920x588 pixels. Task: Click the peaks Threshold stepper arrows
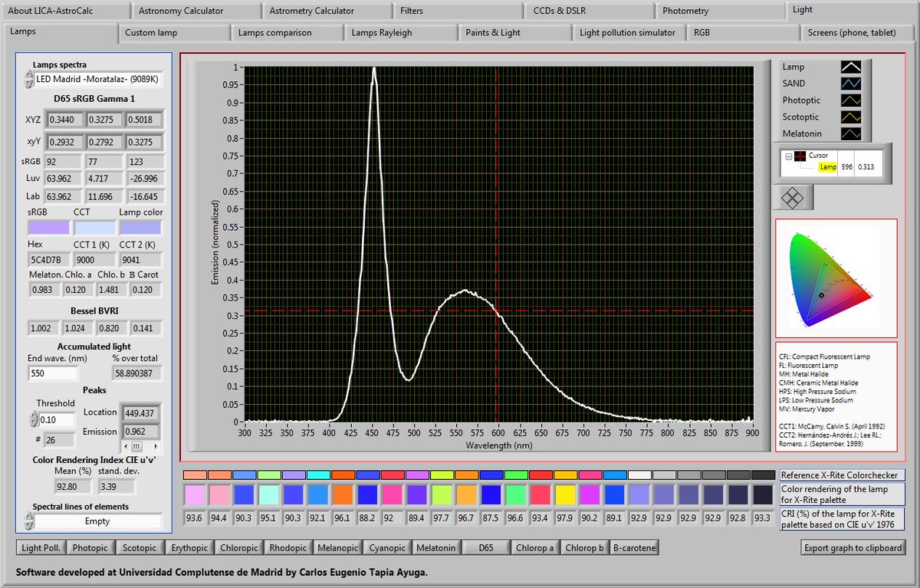click(33, 420)
